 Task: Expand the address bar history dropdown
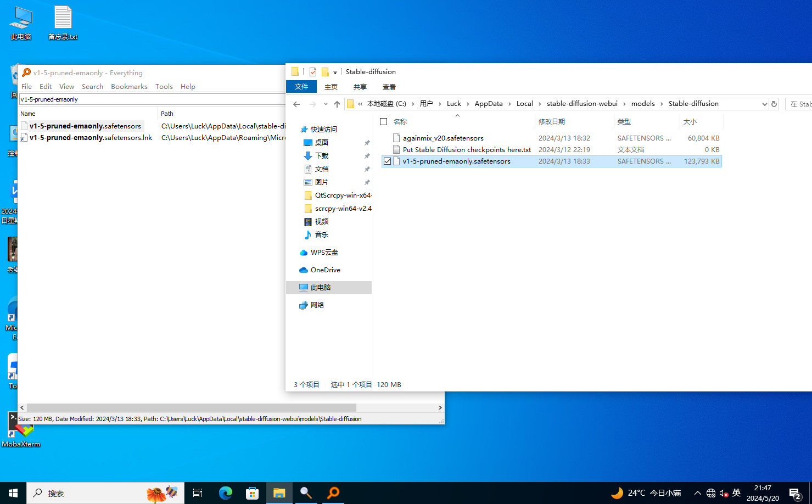(764, 104)
